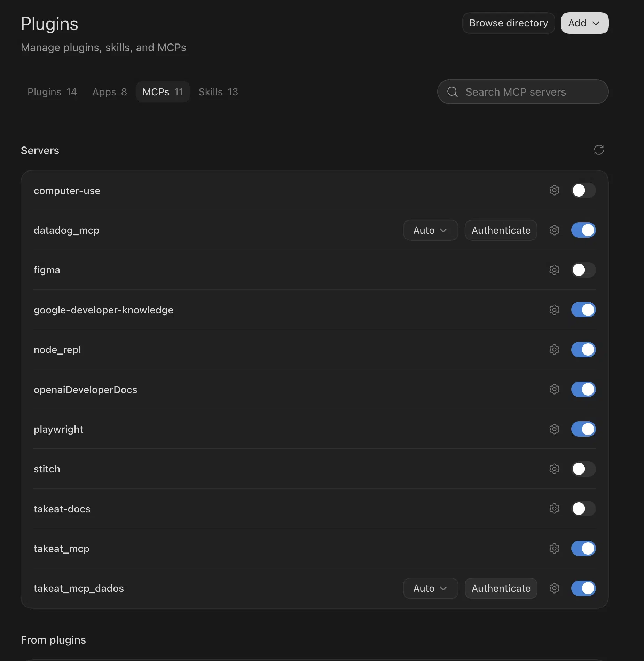Open settings gear for stitch server
Image resolution: width=644 pixels, height=661 pixels.
tap(554, 469)
